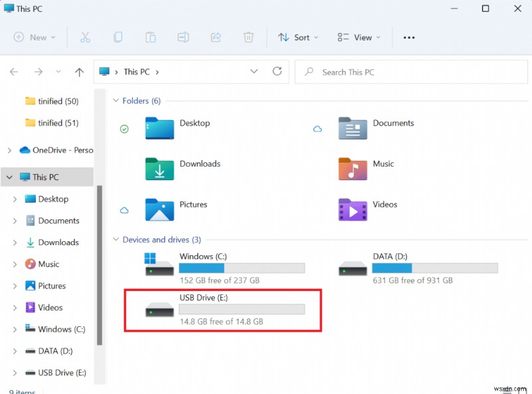Click '631 GB free of 931 GB' text
This screenshot has height=394, width=532.
tap(412, 280)
